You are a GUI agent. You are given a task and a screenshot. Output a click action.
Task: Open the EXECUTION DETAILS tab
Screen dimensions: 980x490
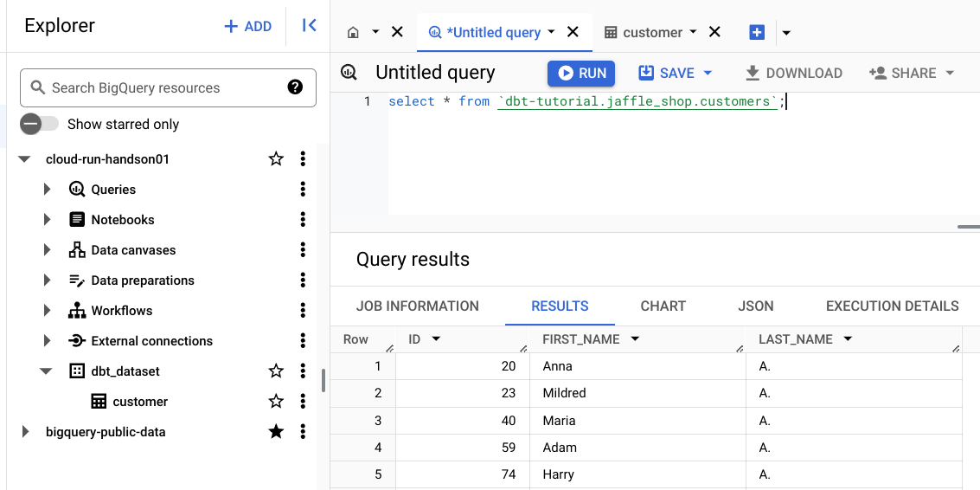click(x=893, y=306)
